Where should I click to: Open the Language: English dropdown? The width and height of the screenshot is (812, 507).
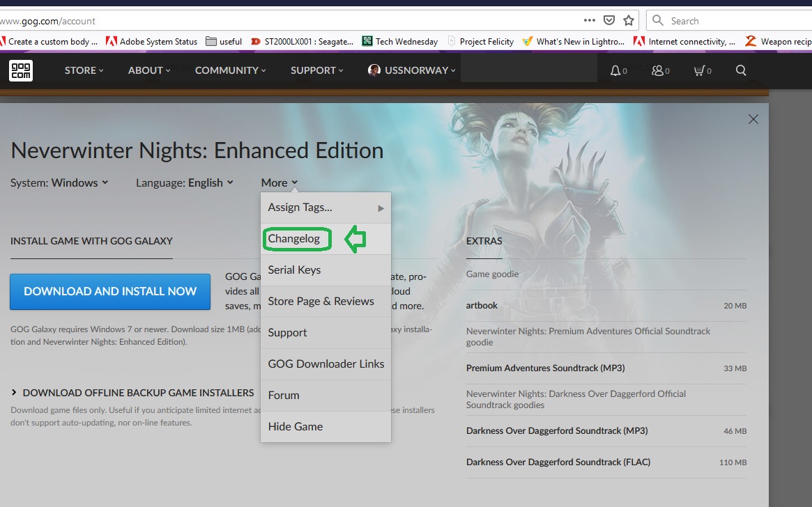185,182
